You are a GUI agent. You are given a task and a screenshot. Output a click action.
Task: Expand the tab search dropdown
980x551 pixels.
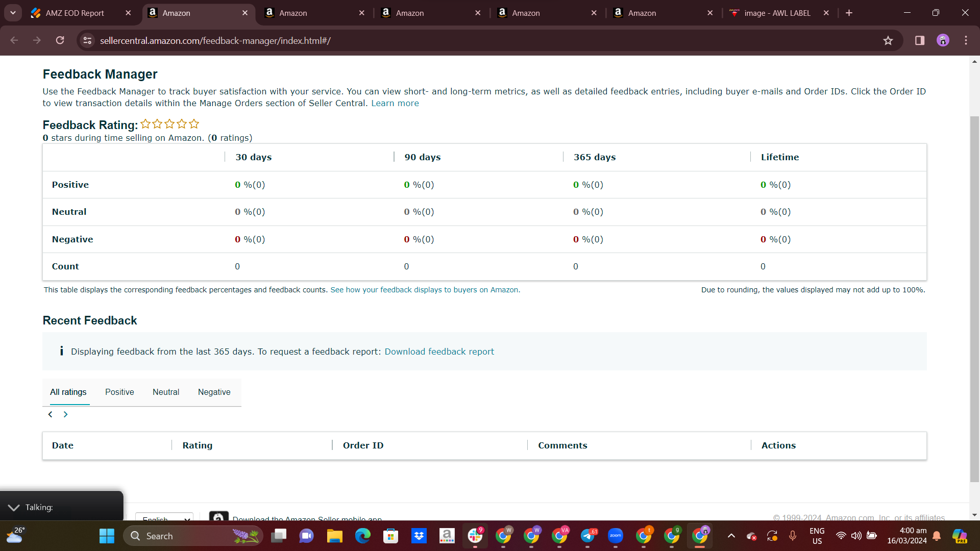click(13, 13)
